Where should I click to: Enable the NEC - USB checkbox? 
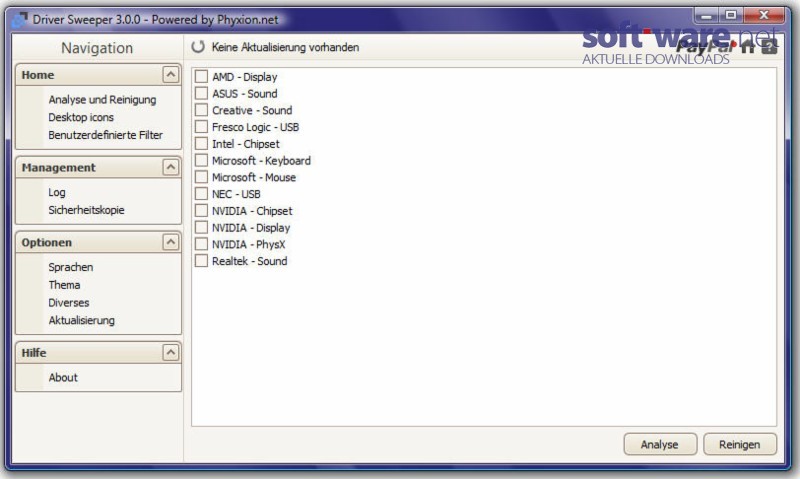tap(202, 194)
